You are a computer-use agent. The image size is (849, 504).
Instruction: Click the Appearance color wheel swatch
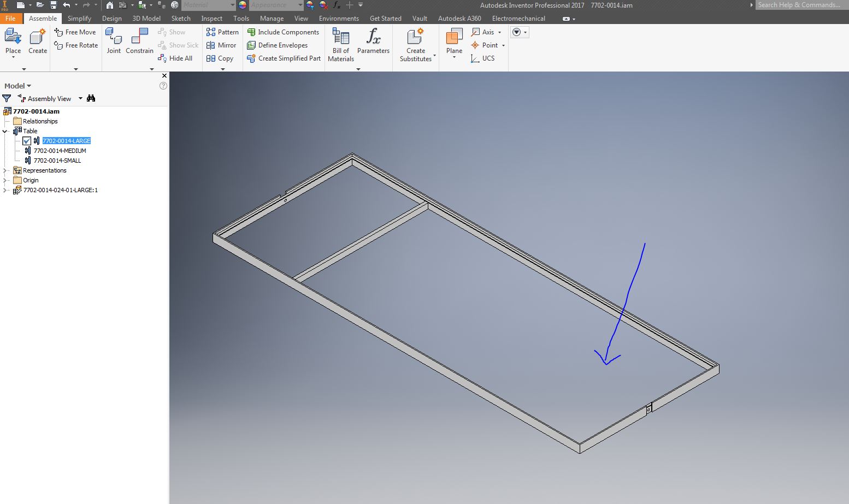(243, 5)
